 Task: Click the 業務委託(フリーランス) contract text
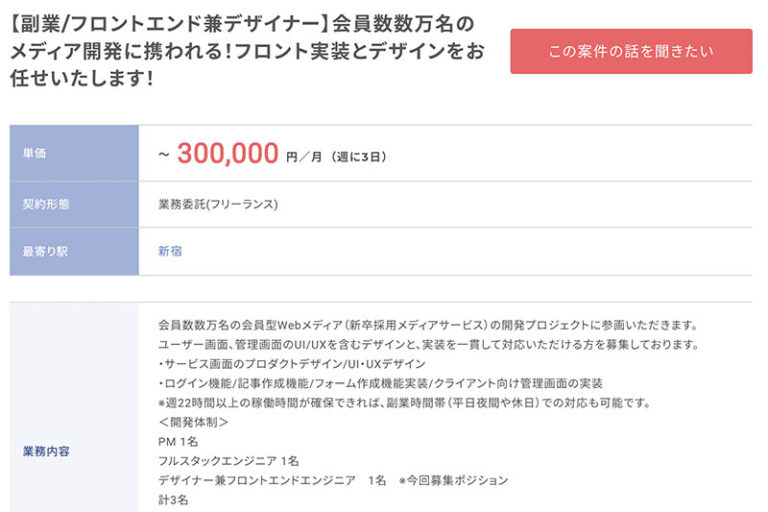tap(218, 204)
